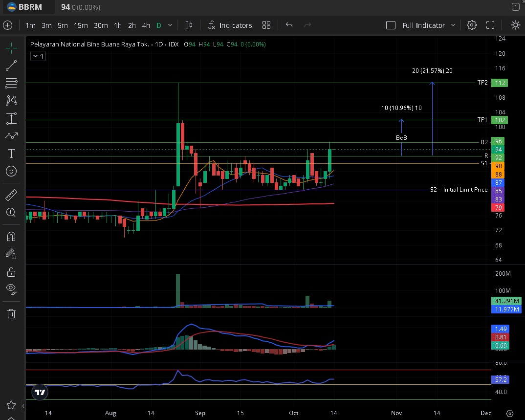Viewport: 525px width, 420px height.
Task: Switch to the 15m timeframe
Action: [x=81, y=25]
